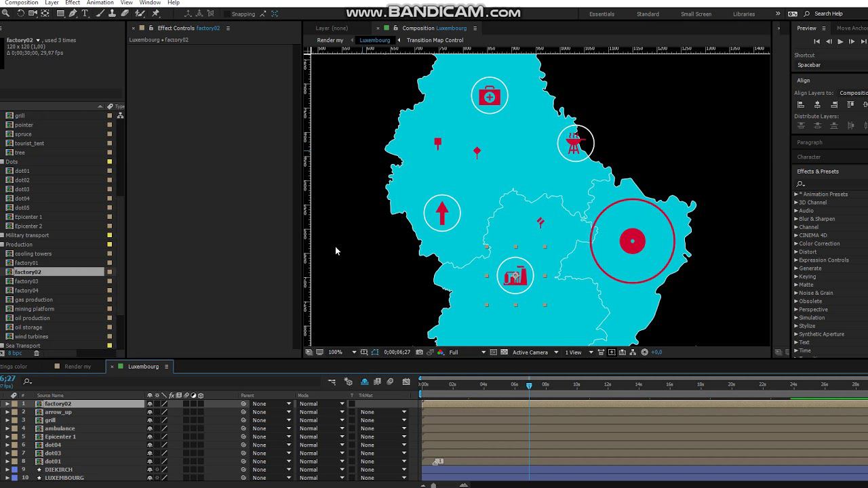Toggle shy switch for Epicenter 1 layer

150,436
